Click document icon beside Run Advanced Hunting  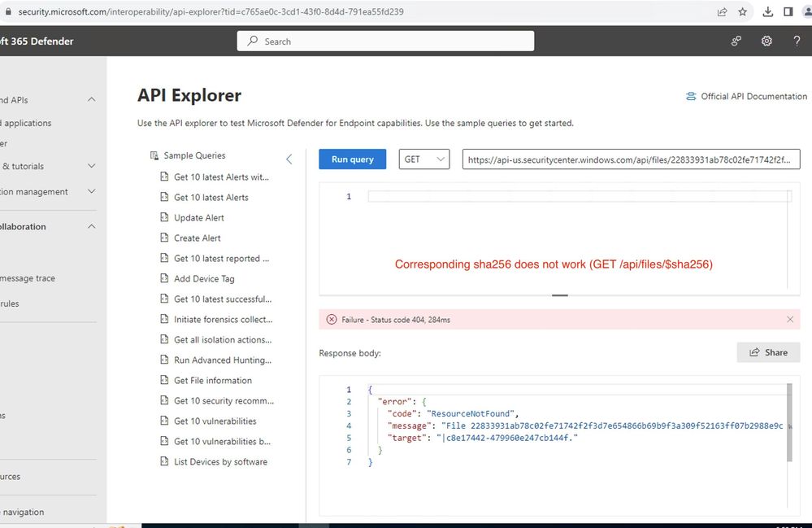click(164, 360)
